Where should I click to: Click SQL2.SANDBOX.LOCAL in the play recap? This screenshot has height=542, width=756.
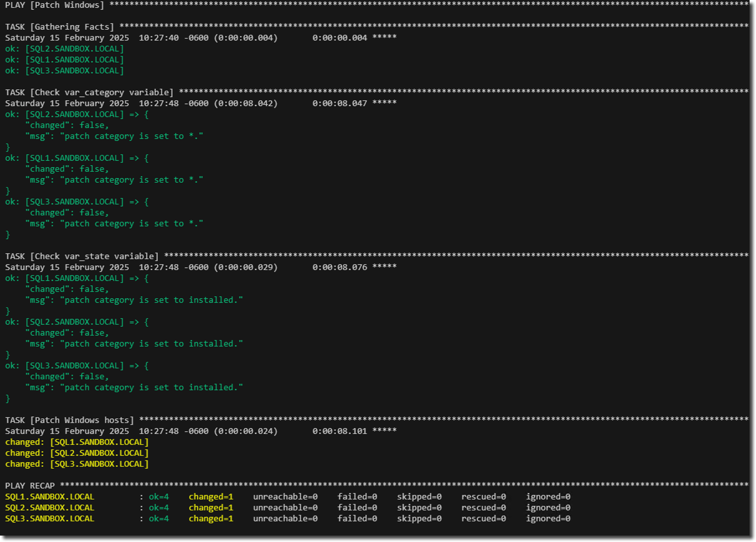pos(50,508)
